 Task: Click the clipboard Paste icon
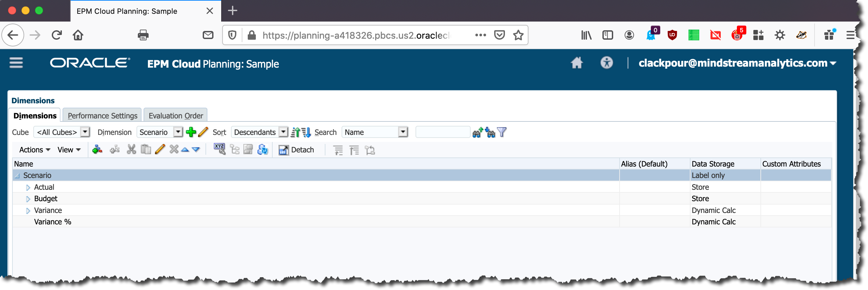click(x=146, y=150)
